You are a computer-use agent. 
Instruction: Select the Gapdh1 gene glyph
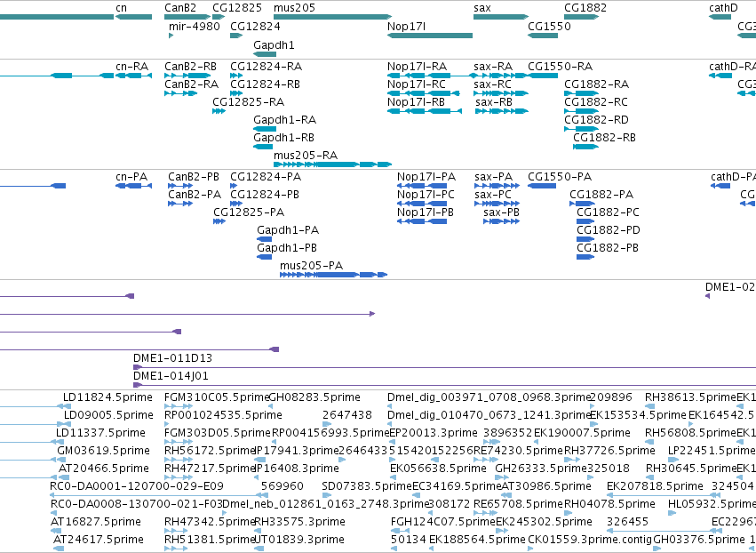(x=265, y=53)
